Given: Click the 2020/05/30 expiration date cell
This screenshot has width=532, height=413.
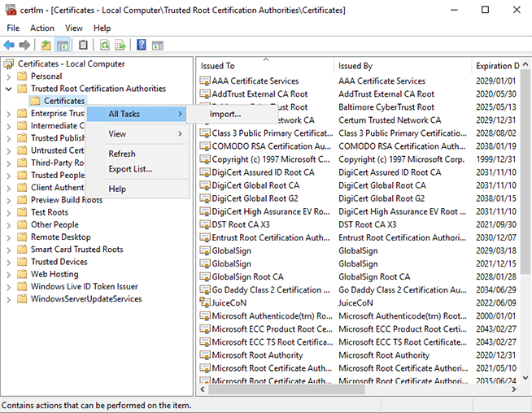Looking at the screenshot, I should [495, 94].
